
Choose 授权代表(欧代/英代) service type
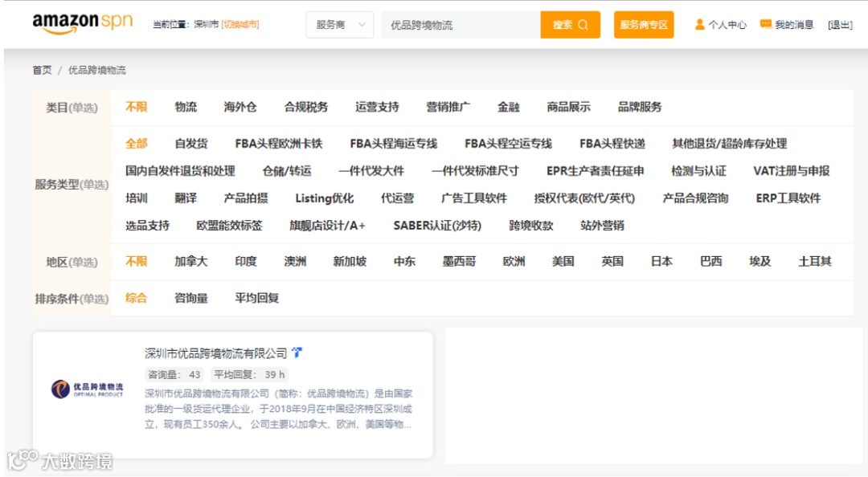584,198
